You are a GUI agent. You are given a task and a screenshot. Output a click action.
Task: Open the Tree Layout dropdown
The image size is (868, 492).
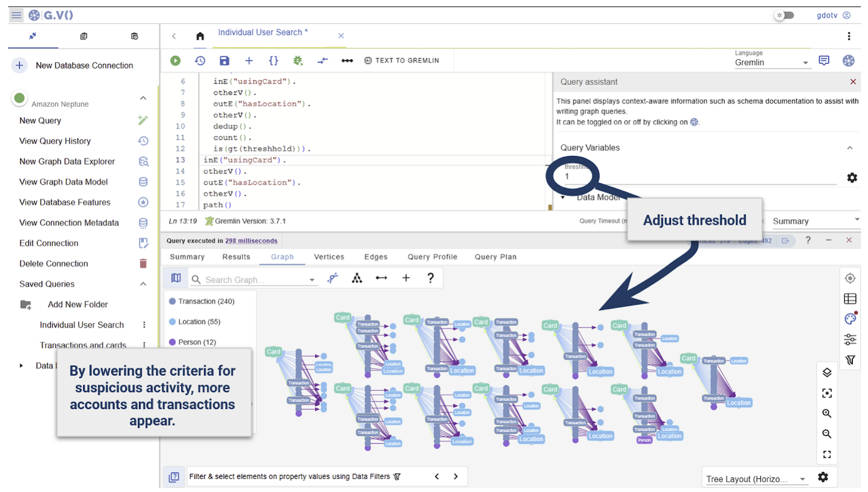[x=756, y=479]
